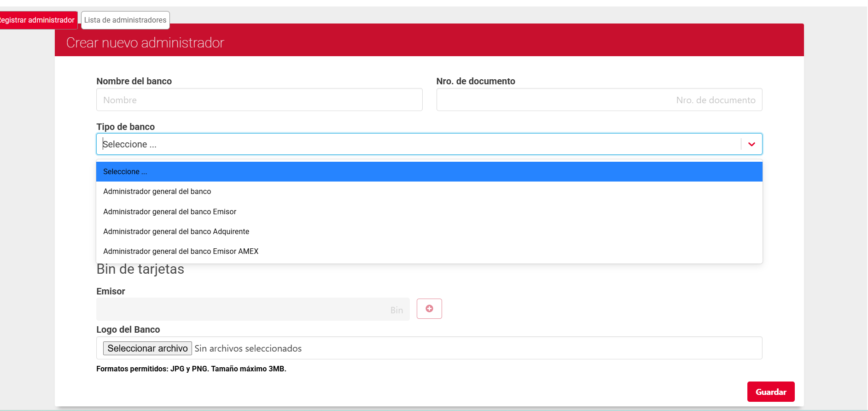The height and width of the screenshot is (411, 868).
Task: Click the red chevron arrow of Tipo de banco
Action: tap(751, 144)
